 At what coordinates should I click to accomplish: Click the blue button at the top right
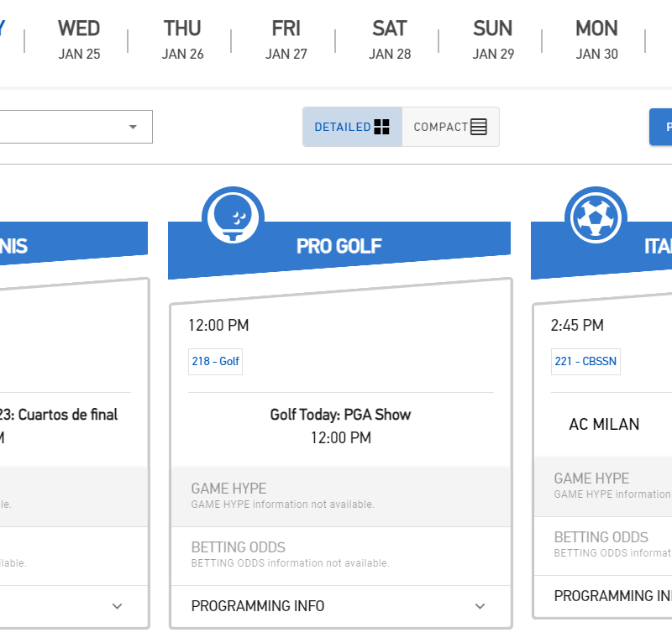tap(663, 127)
